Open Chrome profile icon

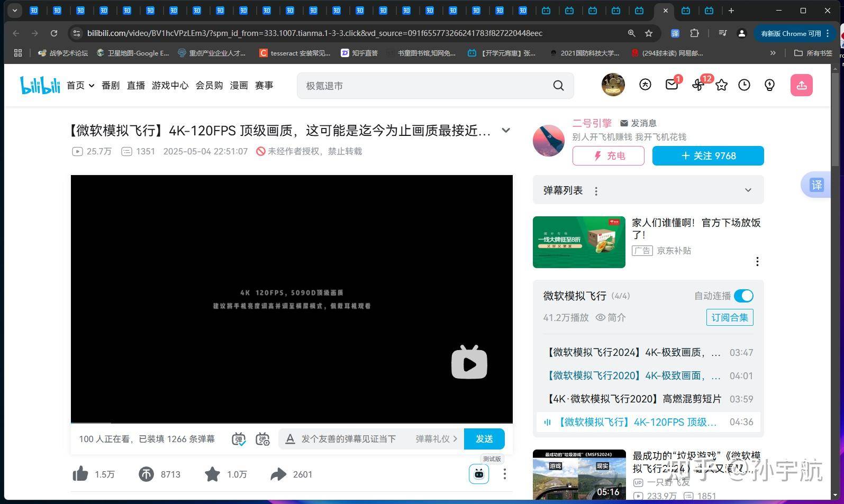point(742,33)
